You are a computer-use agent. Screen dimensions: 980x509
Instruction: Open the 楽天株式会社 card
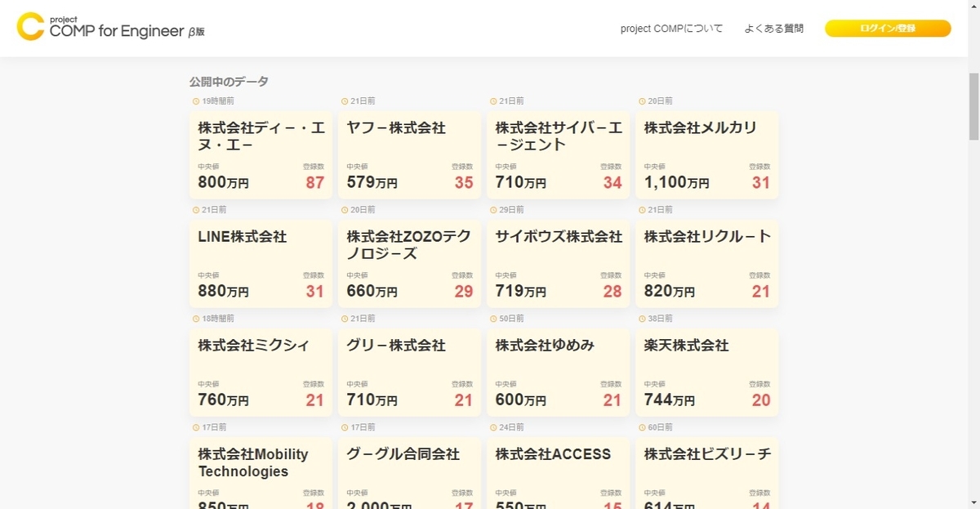[x=706, y=372]
